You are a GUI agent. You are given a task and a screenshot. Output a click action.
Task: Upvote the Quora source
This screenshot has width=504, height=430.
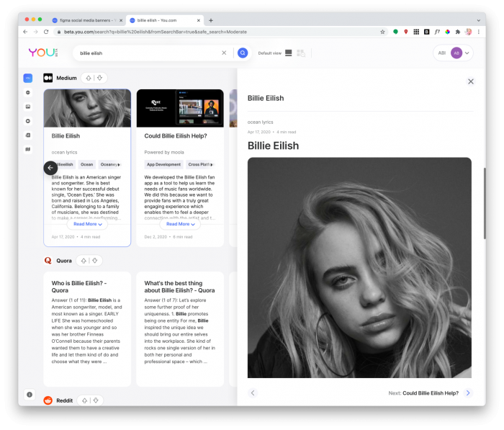pyautogui.click(x=84, y=261)
